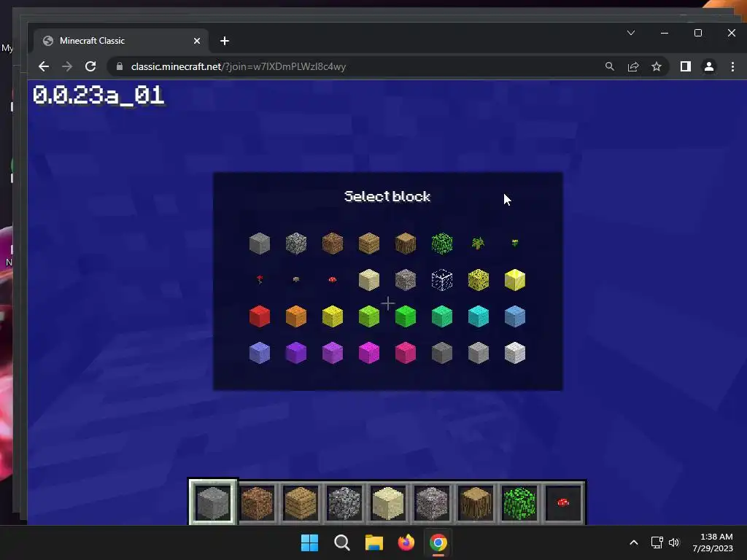Screen dimensions: 747x560
Task: Select the stone block in the picker grid
Action: 260,244
